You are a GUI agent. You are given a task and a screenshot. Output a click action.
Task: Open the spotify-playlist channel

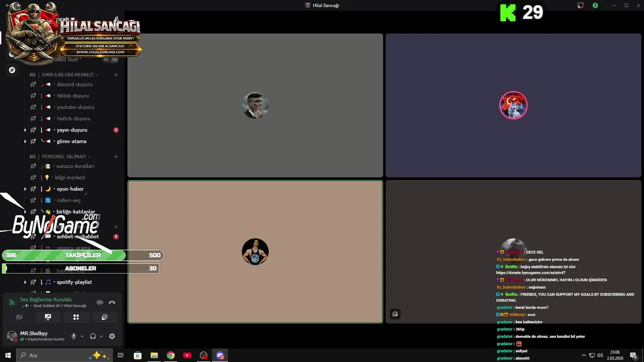[74, 282]
